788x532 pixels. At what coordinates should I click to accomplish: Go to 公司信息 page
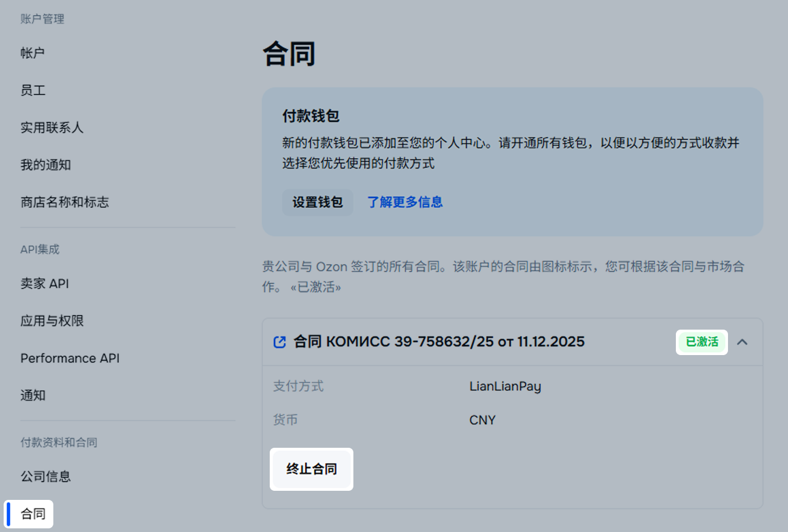(45, 477)
